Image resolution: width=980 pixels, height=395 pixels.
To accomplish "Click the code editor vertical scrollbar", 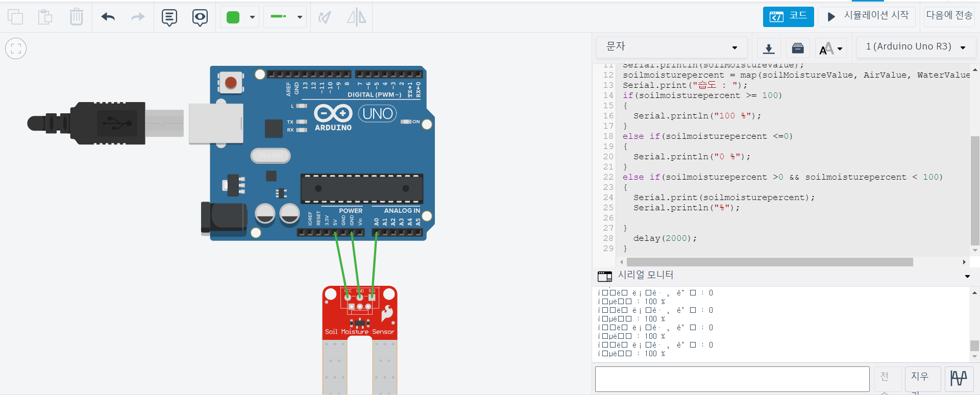I will pos(975,191).
